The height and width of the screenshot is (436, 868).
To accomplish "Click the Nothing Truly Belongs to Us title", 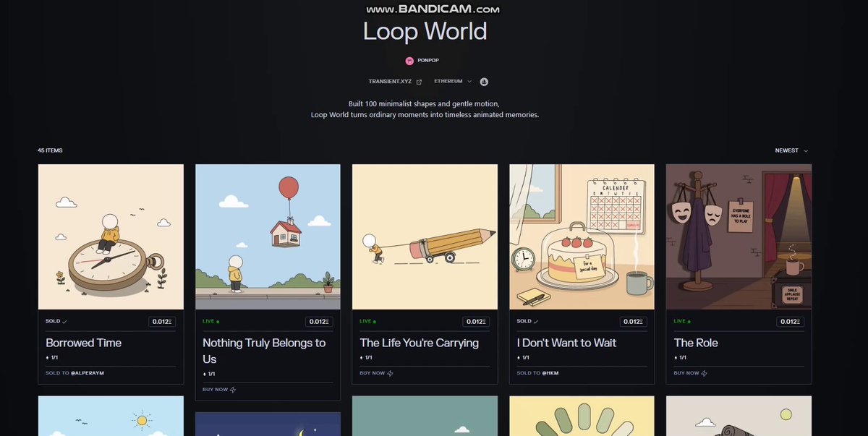I will (264, 351).
